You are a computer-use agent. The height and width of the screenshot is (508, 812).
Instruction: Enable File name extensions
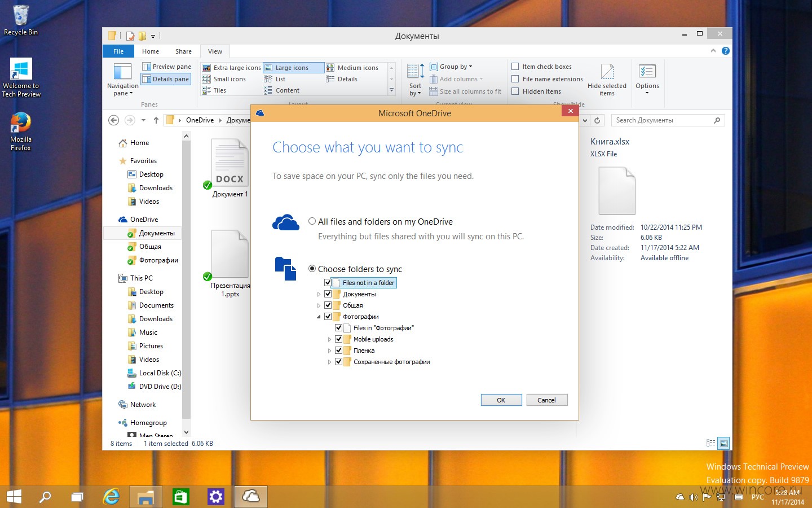coord(515,79)
